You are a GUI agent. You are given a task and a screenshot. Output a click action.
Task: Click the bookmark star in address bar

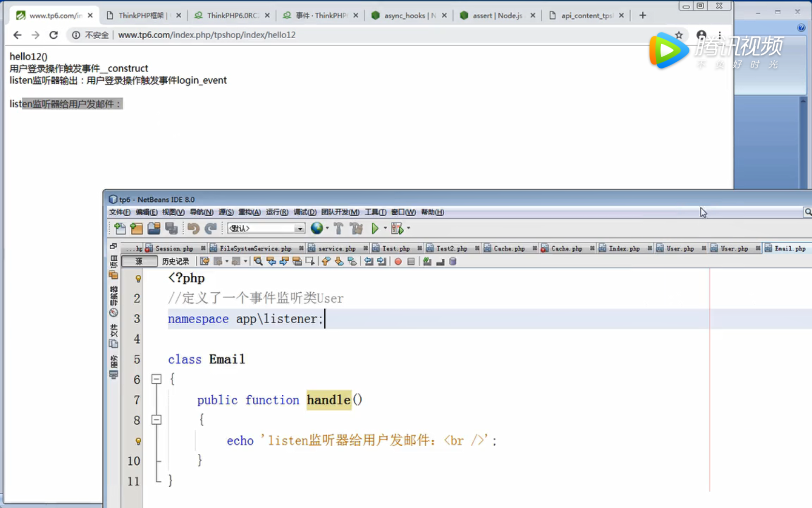(679, 35)
